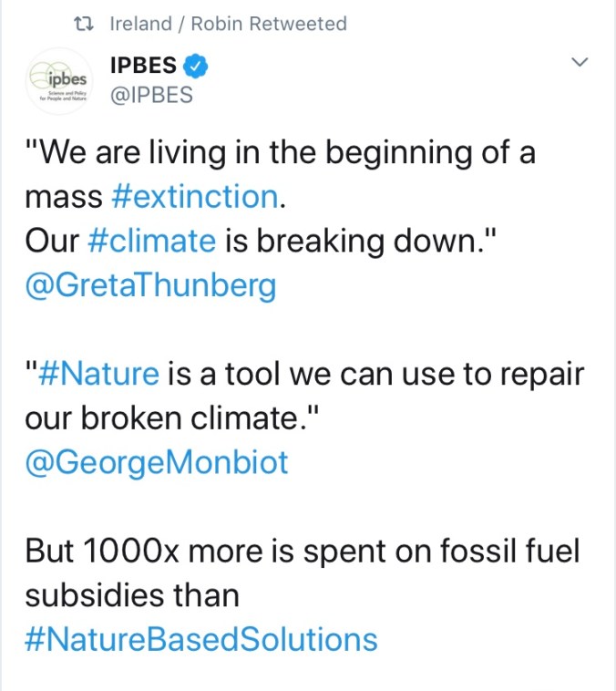This screenshot has height=691, width=616.
Task: Visit the @GretaThunberg mention
Action: pyautogui.click(x=150, y=285)
